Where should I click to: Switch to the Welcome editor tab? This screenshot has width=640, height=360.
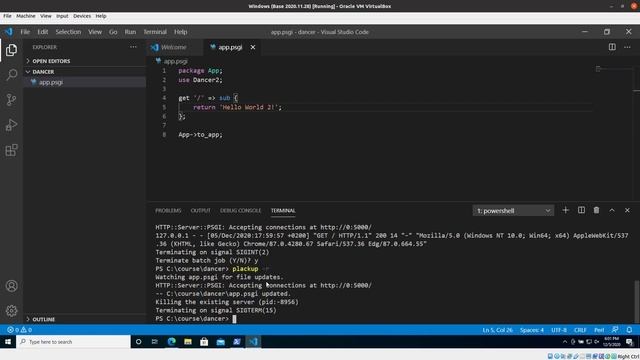[175, 47]
